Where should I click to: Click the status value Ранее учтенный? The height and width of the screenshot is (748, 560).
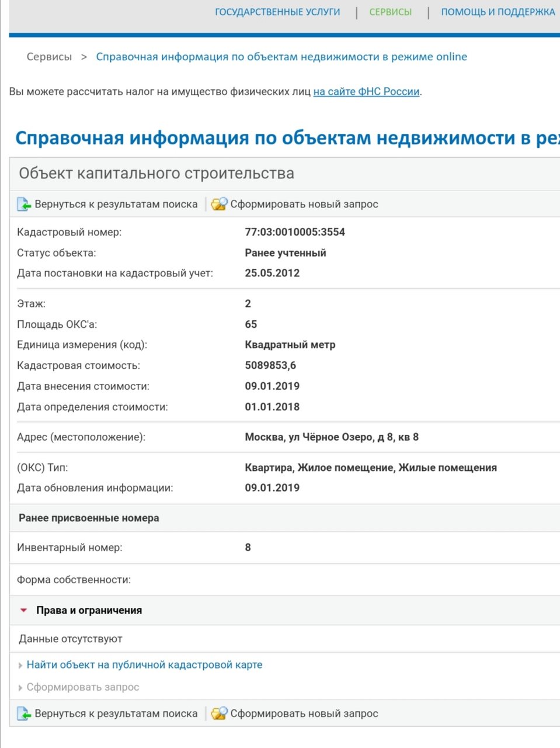coord(286,253)
